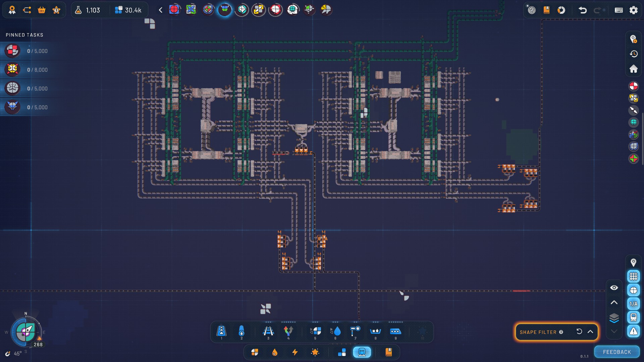This screenshot has width=644, height=362.
Task: Open the settings gear
Action: click(x=633, y=10)
